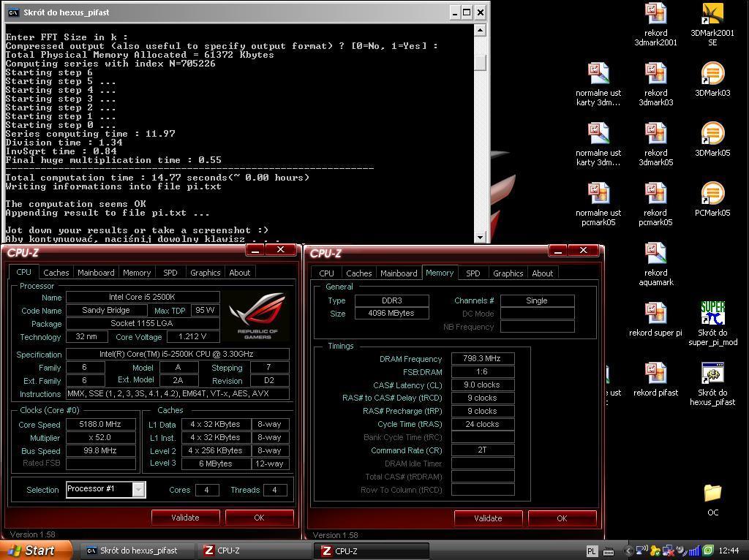Switch to Graphics tab in right CPU-Z
Image resolution: width=749 pixels, height=560 pixels.
point(508,273)
